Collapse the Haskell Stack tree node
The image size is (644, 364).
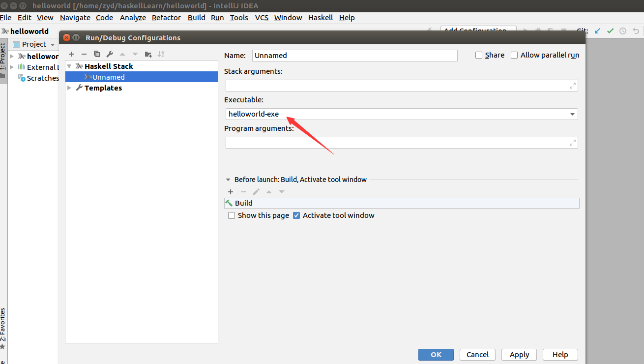coord(69,66)
